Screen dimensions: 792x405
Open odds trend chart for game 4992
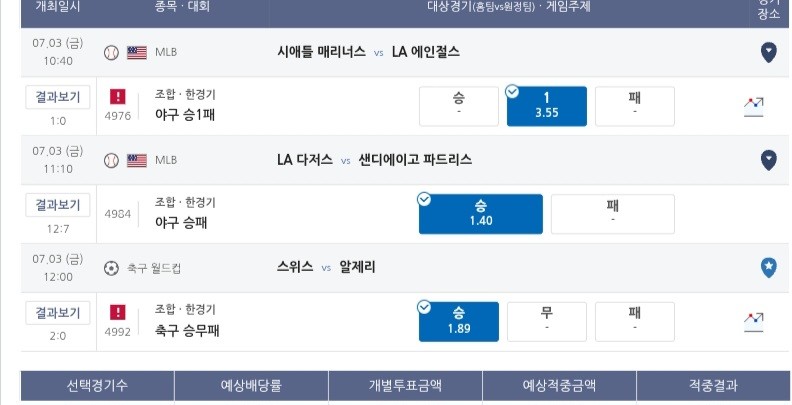[x=753, y=322]
